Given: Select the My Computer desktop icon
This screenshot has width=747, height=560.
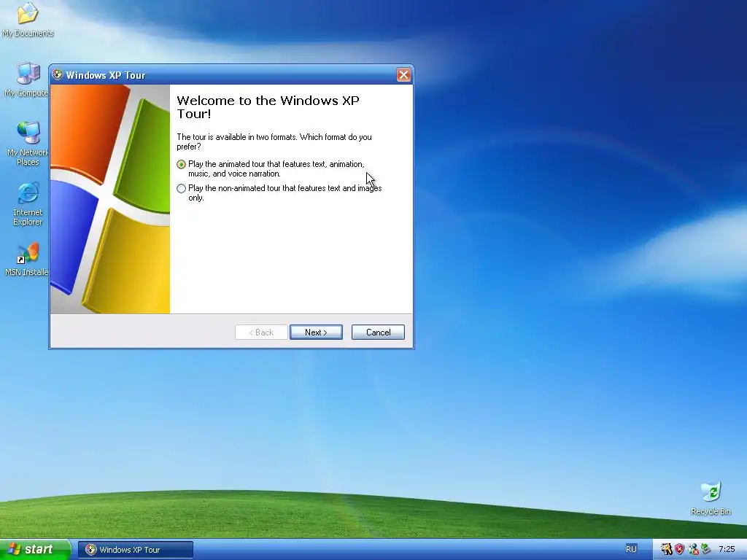Looking at the screenshot, I should (28, 74).
